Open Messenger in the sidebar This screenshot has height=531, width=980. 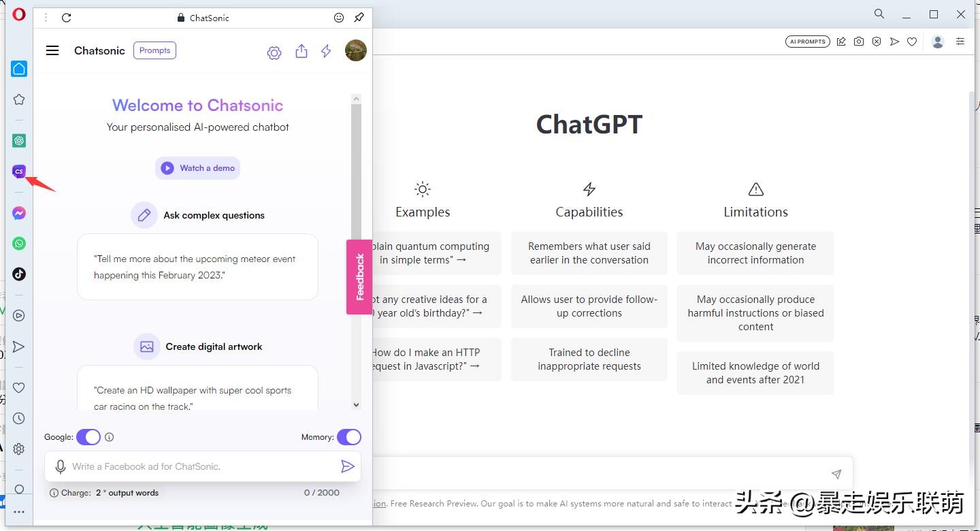point(18,212)
